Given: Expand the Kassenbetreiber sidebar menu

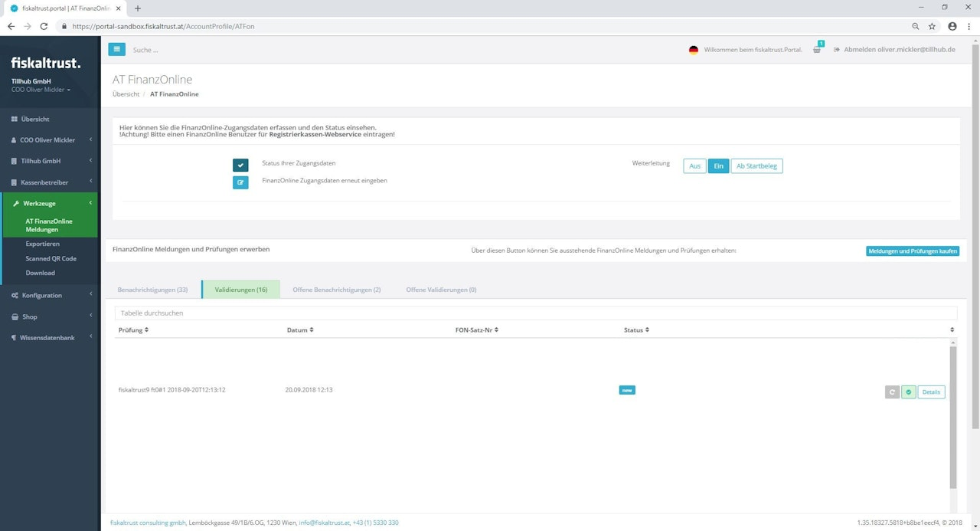Looking at the screenshot, I should (50, 182).
